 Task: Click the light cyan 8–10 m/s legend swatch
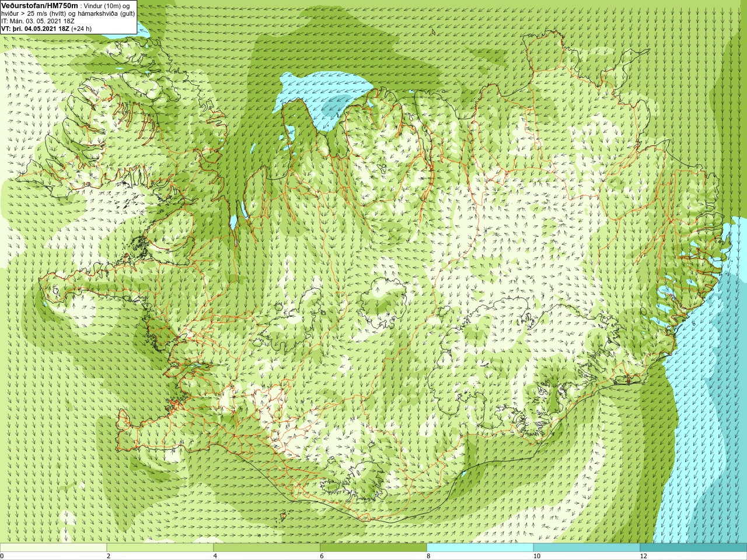click(x=480, y=548)
